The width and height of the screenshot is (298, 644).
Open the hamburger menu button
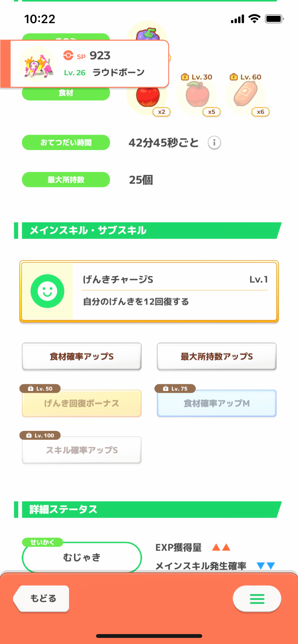pos(257,599)
